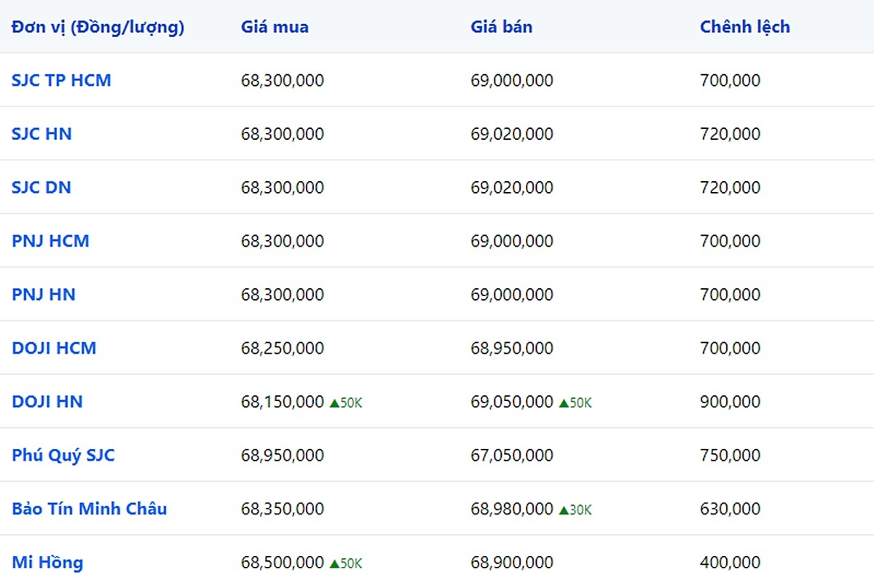This screenshot has width=874, height=588.
Task: Select Phú Quý SJC sell price 67,050,000
Action: (x=511, y=456)
